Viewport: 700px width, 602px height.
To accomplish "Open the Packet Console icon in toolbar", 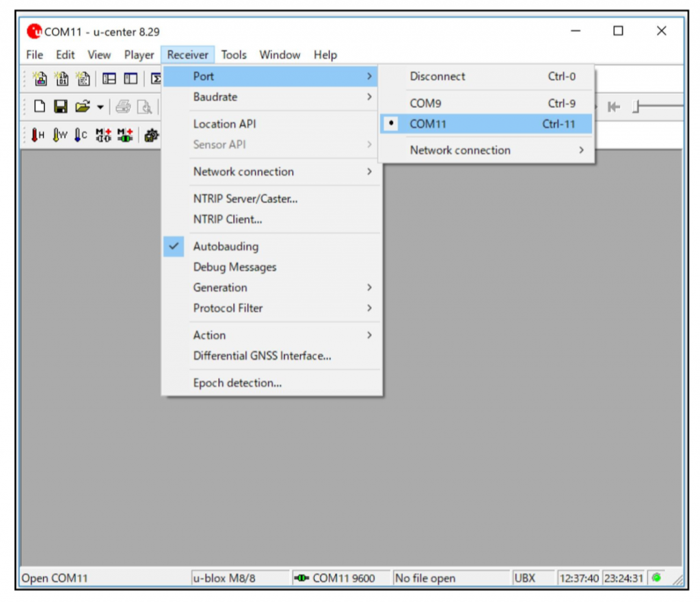I will tap(40, 79).
